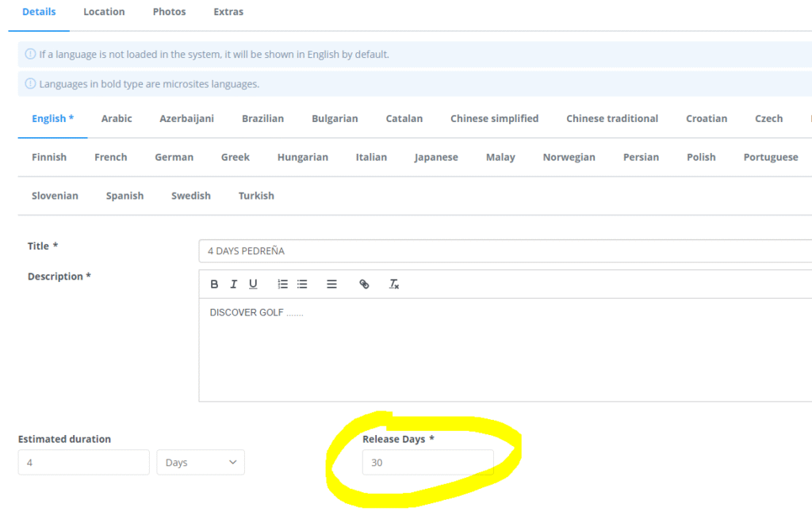The height and width of the screenshot is (515, 812).
Task: Toggle underline formatting in description toolbar
Action: point(253,284)
